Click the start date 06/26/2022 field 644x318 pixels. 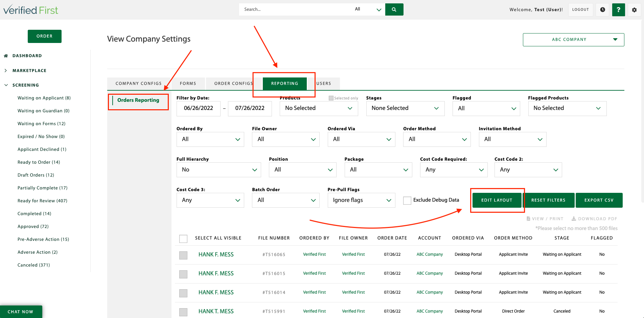coord(199,108)
